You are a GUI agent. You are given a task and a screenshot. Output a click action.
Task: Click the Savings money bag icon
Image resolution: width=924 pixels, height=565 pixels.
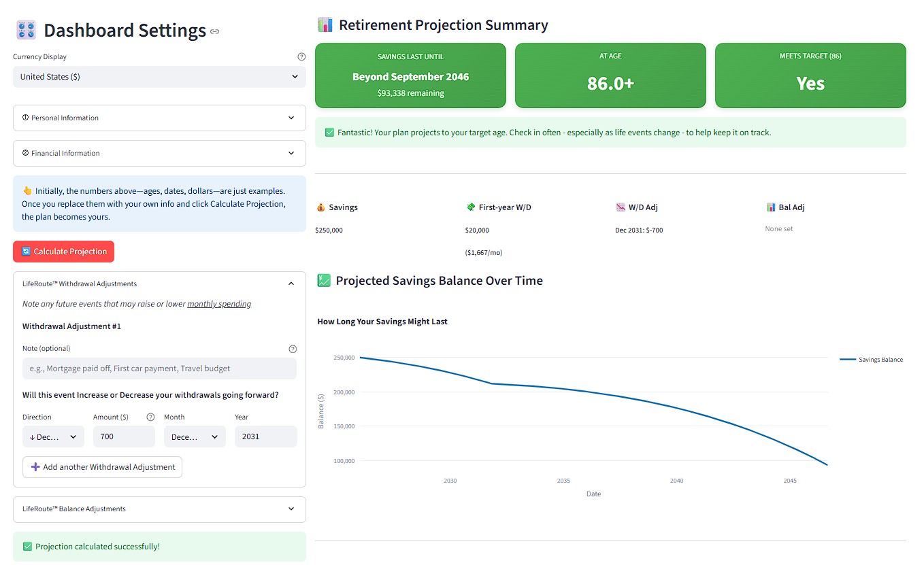click(x=321, y=207)
